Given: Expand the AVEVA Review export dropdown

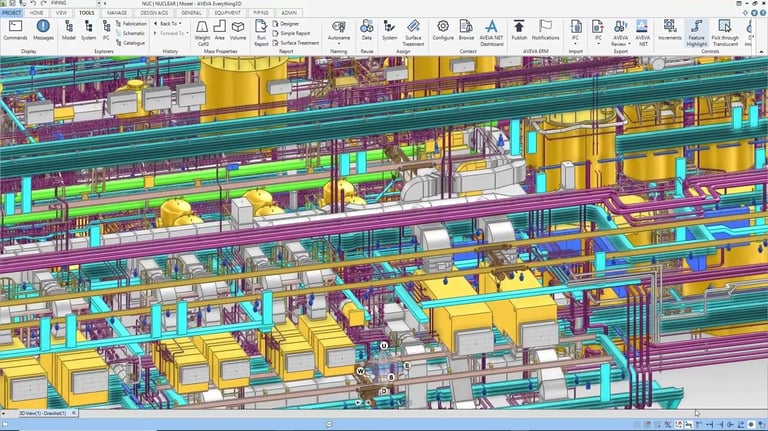Looking at the screenshot, I should pyautogui.click(x=629, y=44).
